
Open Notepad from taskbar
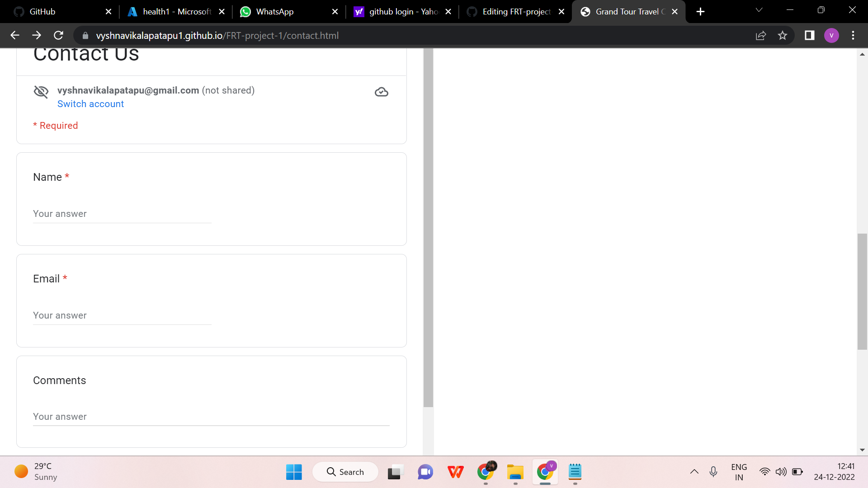tap(575, 472)
